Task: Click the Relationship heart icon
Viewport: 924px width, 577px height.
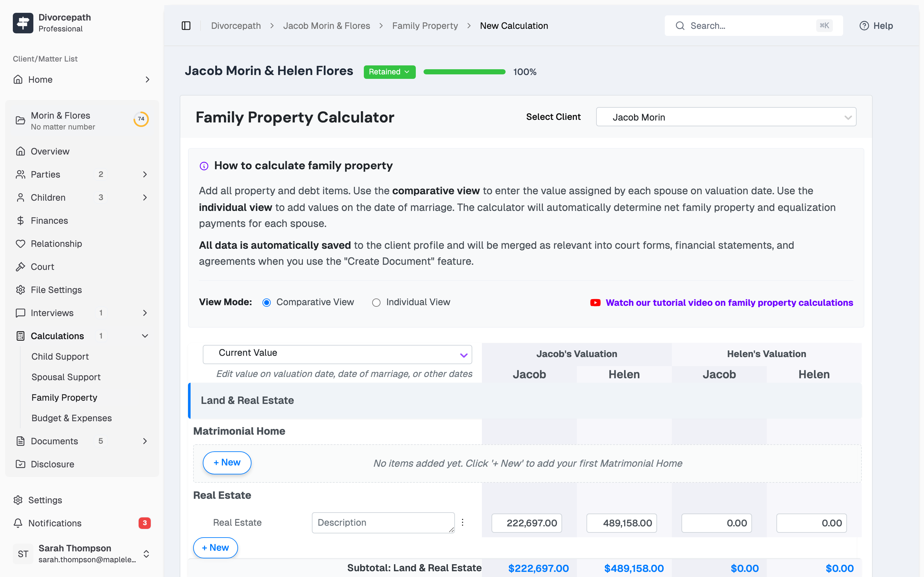Action: [x=21, y=244]
